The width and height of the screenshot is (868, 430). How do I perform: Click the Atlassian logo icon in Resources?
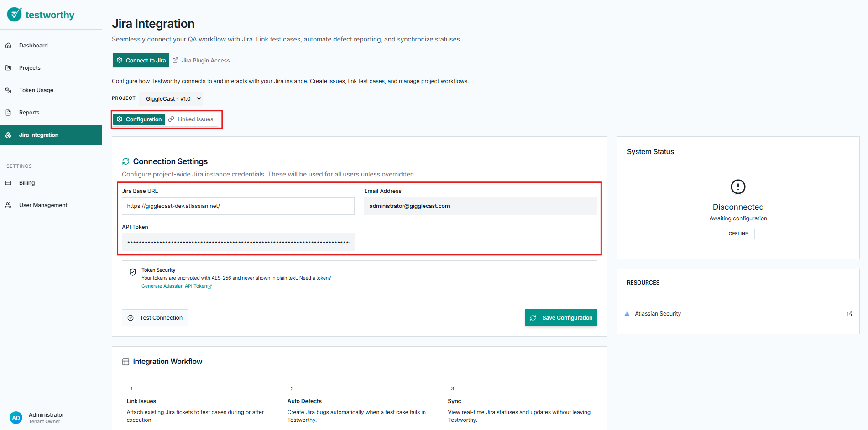click(627, 314)
